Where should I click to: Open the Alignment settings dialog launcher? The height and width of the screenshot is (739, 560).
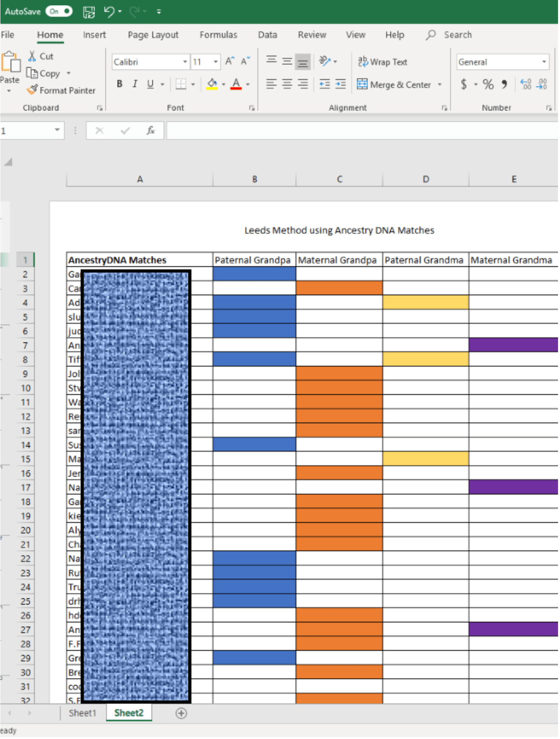pyautogui.click(x=444, y=108)
